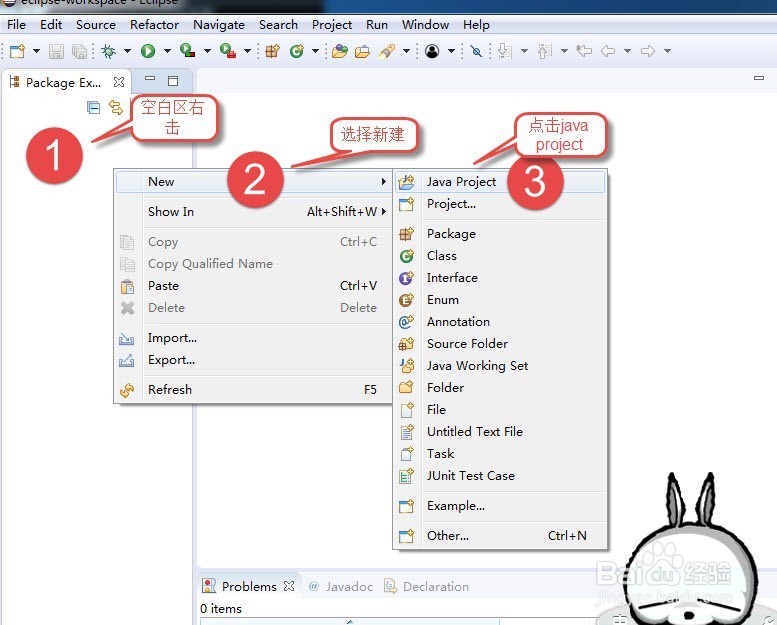Switch to the Declaration tab
The height and width of the screenshot is (625, 777).
(x=427, y=586)
